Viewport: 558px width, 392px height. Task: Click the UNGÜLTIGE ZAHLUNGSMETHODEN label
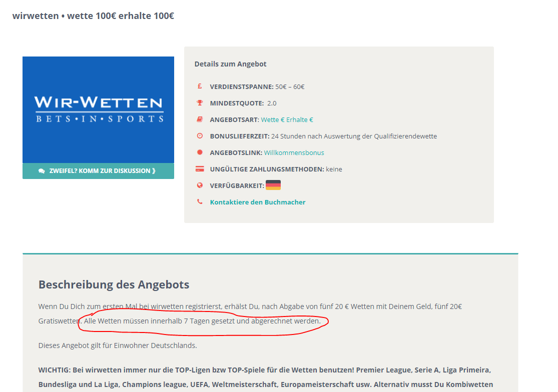click(267, 169)
